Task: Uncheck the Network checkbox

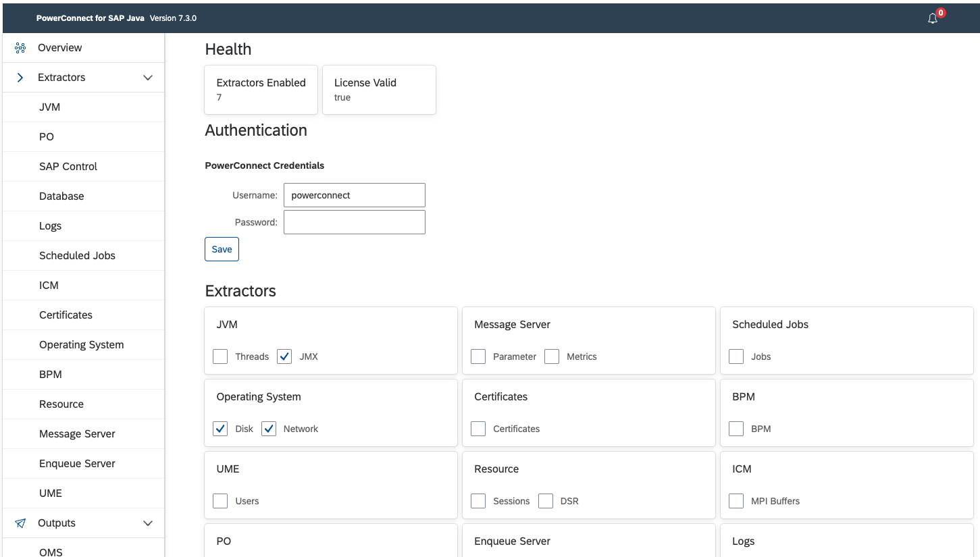Action: pyautogui.click(x=269, y=429)
